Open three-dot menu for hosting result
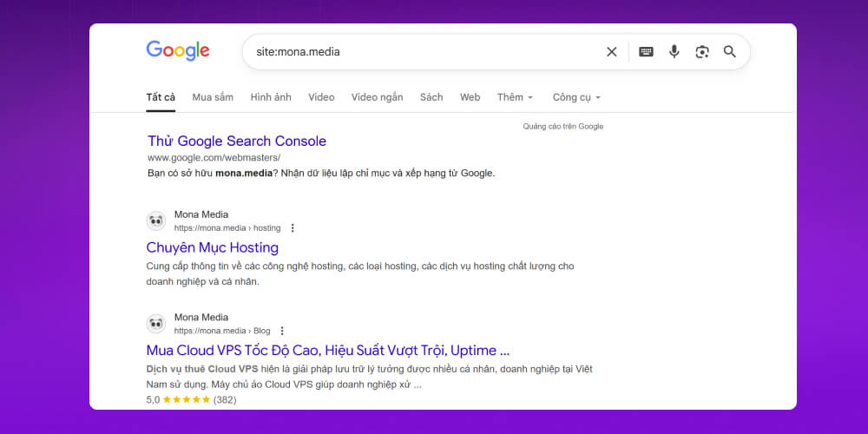Screen dimensions: 868x434 293,228
